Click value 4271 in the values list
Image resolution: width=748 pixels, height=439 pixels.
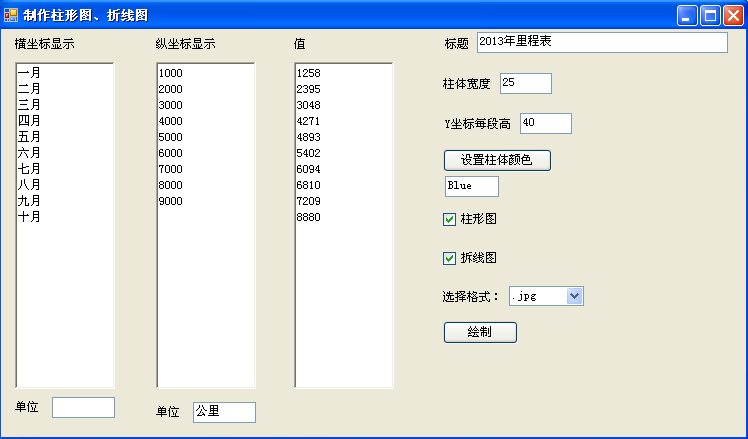click(309, 121)
